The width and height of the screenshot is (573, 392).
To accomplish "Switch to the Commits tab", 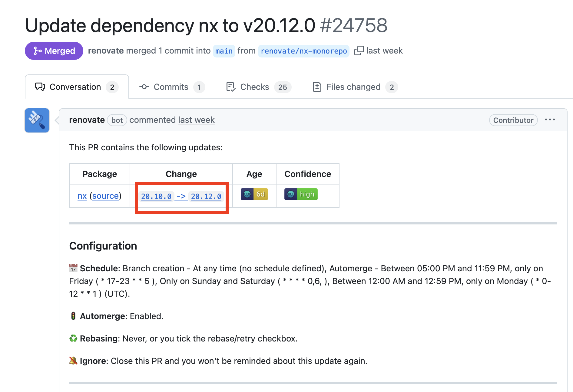I will click(171, 87).
